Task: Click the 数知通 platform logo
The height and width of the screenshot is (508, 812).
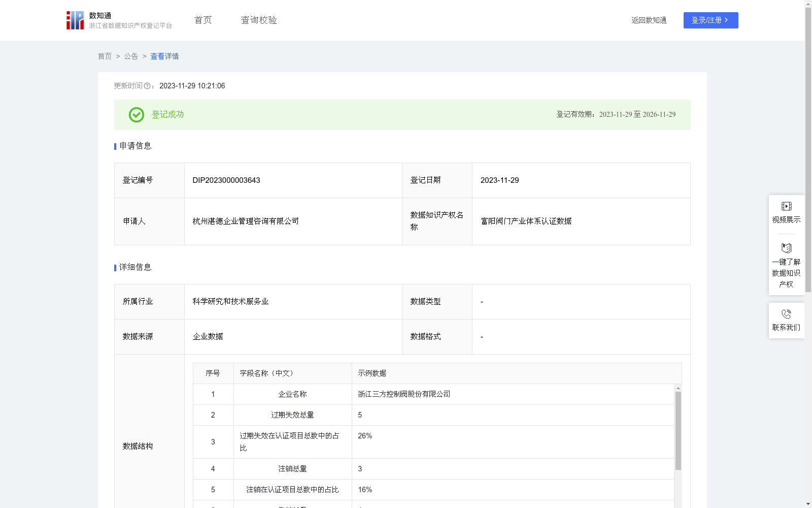Action: [119, 20]
